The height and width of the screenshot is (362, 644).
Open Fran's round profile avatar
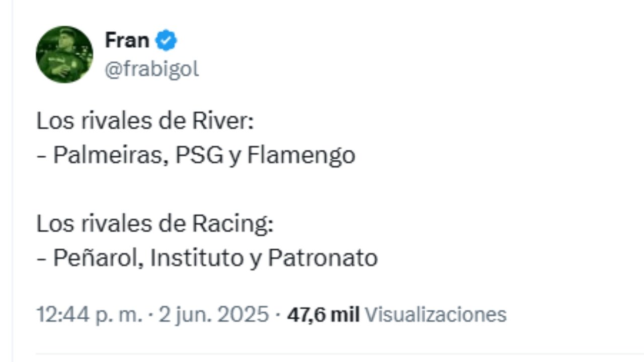tap(64, 54)
